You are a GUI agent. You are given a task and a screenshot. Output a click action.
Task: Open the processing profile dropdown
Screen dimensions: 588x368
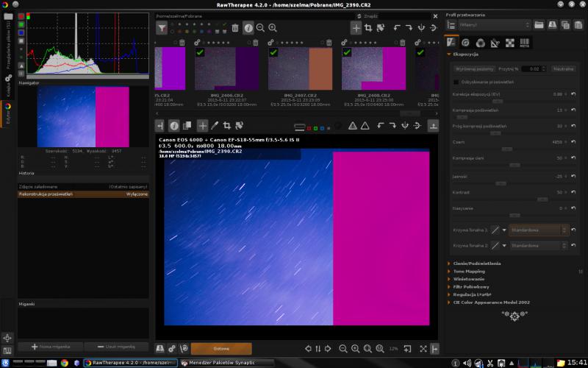pyautogui.click(x=492, y=24)
